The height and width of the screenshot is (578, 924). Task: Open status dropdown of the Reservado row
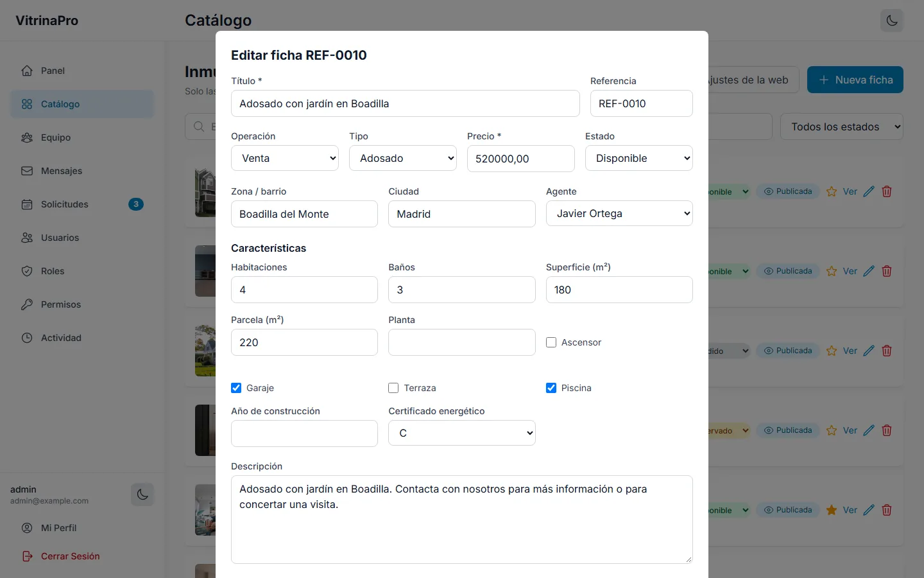(x=729, y=430)
